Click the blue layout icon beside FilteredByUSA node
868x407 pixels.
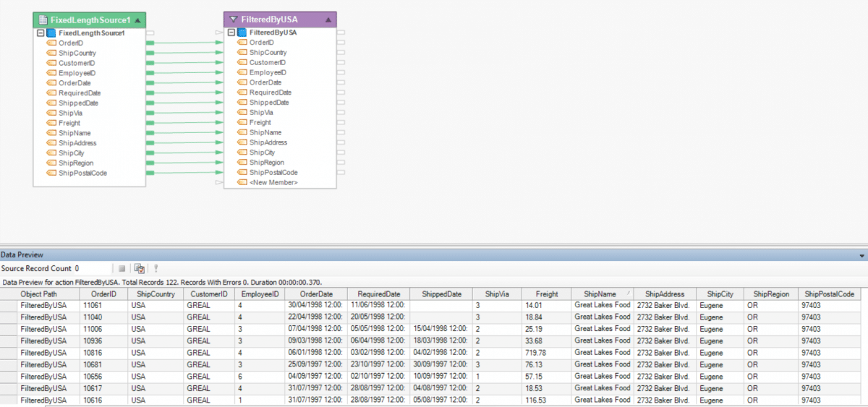[x=242, y=33]
